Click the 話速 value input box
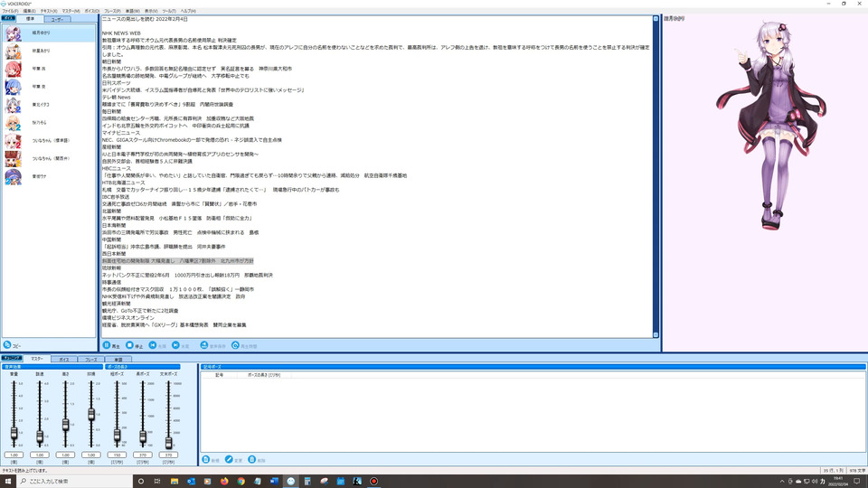Screen dimensions: 868x488 tap(40, 455)
